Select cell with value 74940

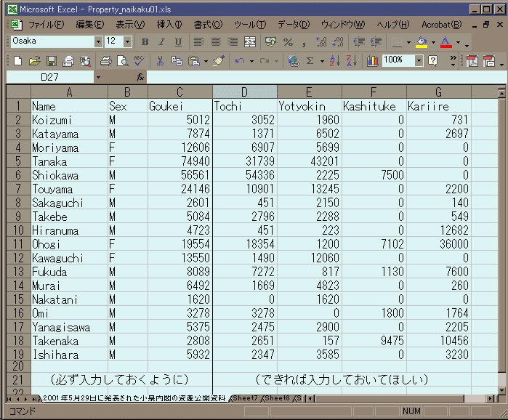pos(180,161)
